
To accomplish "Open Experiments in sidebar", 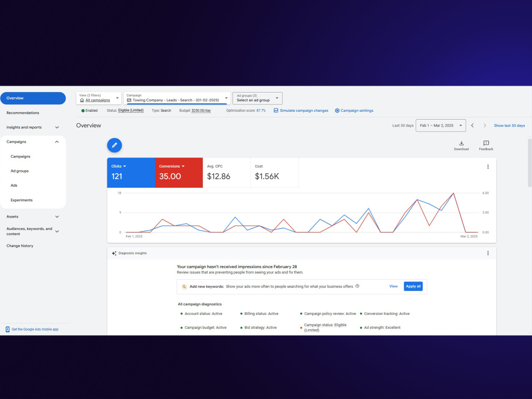I will [x=22, y=200].
